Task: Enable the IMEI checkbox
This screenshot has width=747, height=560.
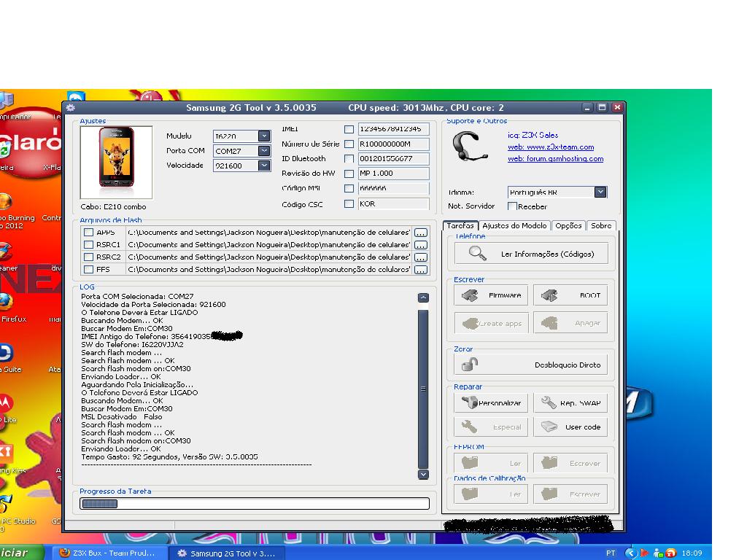Action: tap(349, 129)
